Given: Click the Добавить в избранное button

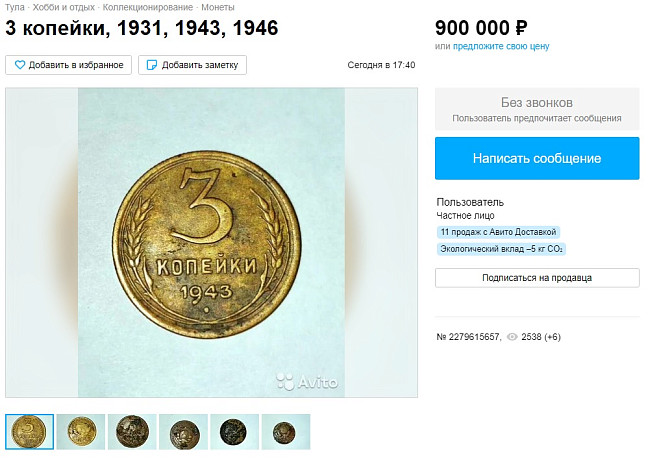Looking at the screenshot, I should point(69,65).
